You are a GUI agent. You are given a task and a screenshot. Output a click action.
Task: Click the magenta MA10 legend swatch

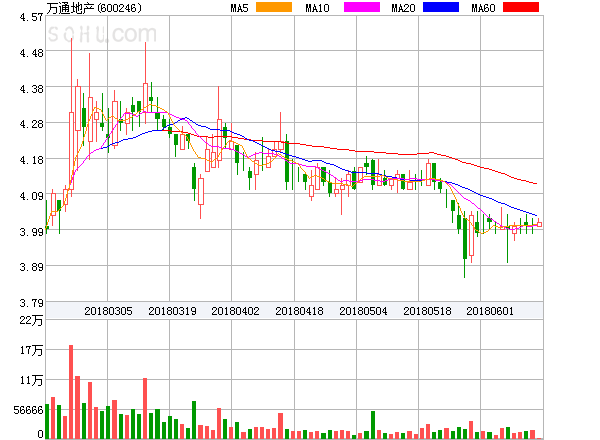pos(362,7)
